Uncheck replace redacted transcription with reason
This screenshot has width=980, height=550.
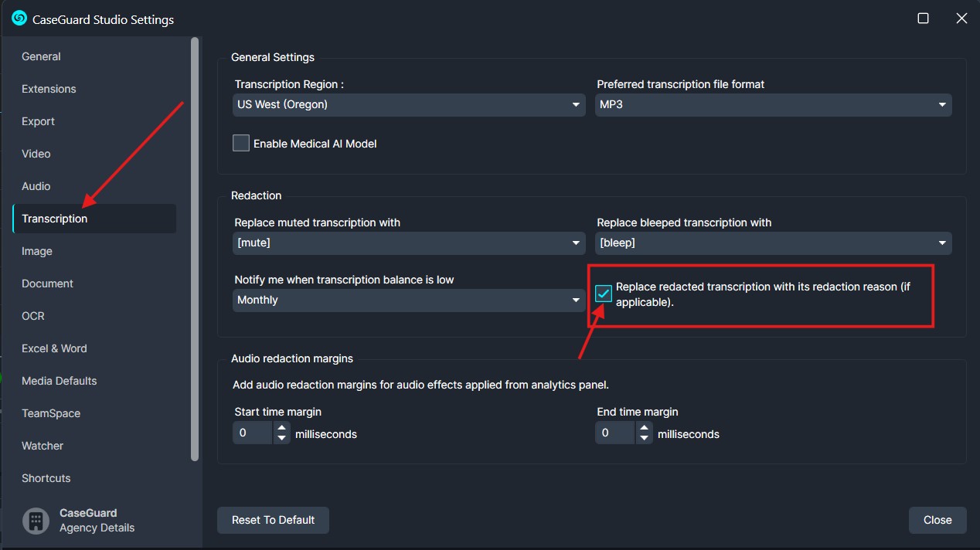(x=604, y=294)
